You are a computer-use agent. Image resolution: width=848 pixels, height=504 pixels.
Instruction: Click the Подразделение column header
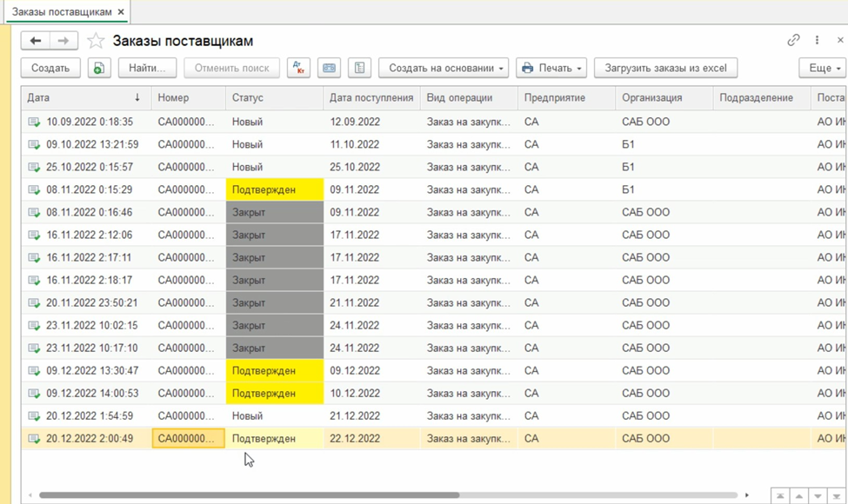point(762,98)
